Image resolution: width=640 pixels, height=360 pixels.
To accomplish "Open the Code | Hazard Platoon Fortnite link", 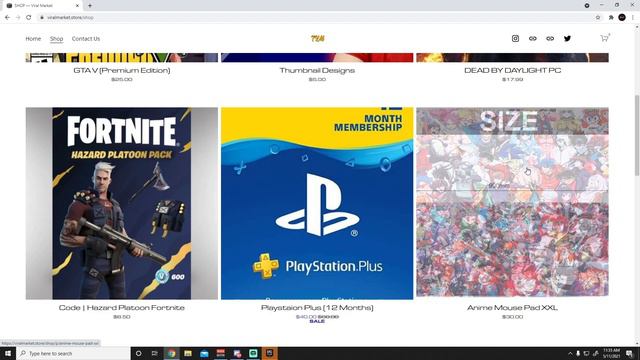I will point(122,307).
